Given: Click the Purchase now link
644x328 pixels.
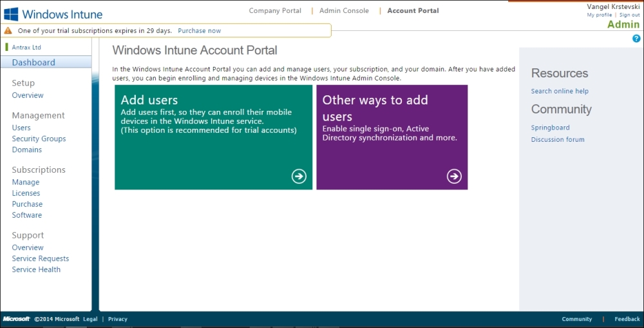Looking at the screenshot, I should pyautogui.click(x=199, y=30).
